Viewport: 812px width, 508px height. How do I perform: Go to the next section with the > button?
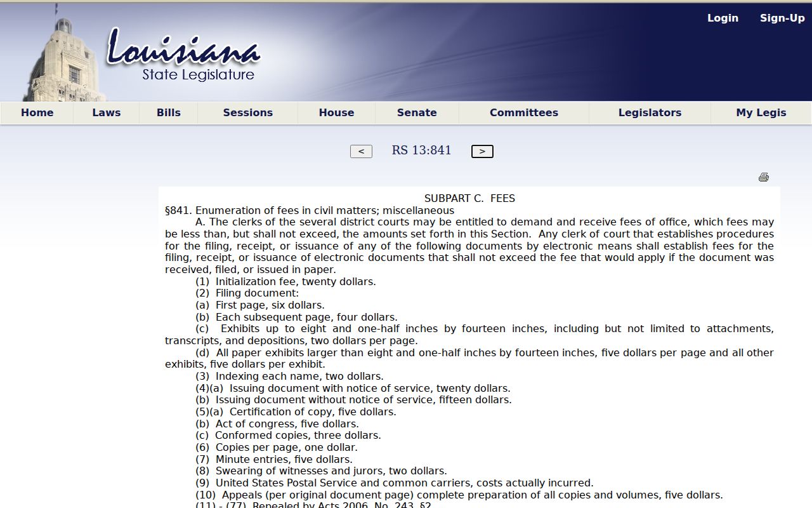[x=482, y=151]
